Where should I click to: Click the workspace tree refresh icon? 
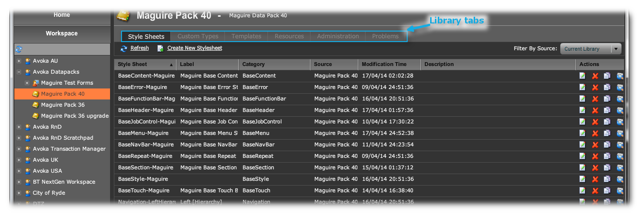pyautogui.click(x=19, y=49)
